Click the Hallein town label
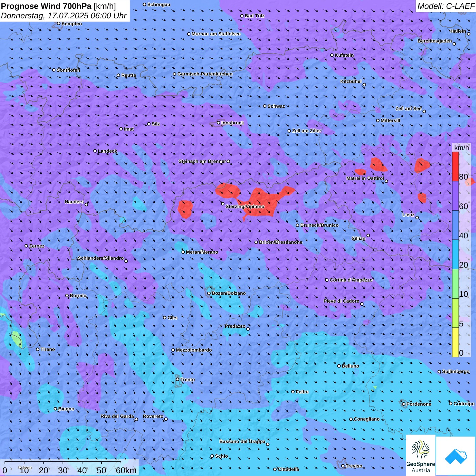The image size is (476, 476). click(x=458, y=31)
